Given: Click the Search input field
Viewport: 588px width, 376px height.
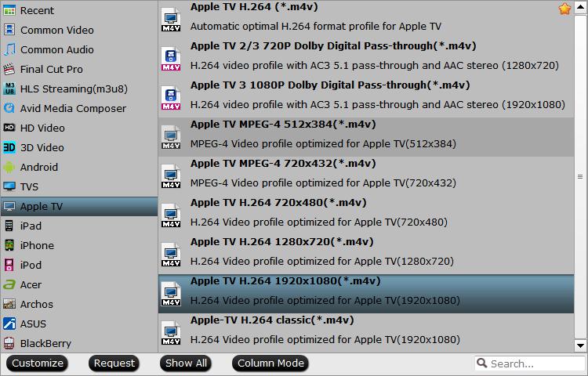Looking at the screenshot, I should (530, 363).
